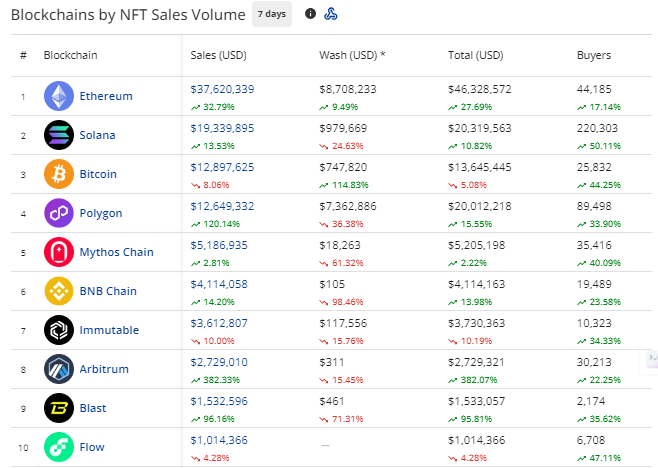
Task: Select Blast total $1,533,057
Action: click(x=476, y=401)
